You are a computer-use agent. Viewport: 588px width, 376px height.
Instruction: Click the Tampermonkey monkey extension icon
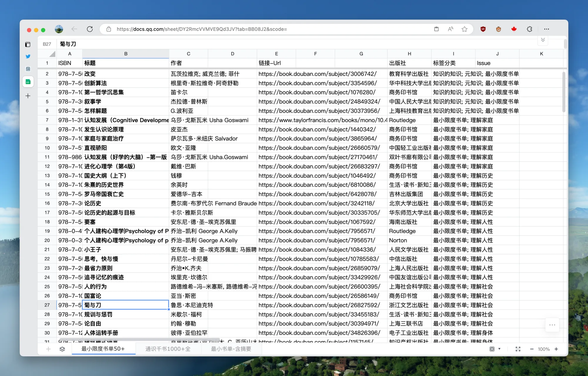pyautogui.click(x=498, y=29)
